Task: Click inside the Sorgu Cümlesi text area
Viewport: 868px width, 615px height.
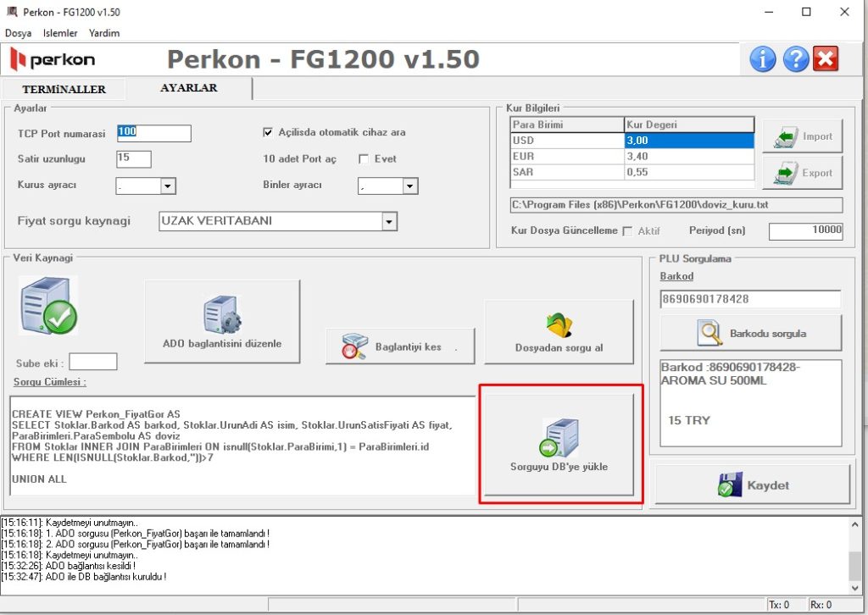Action: coord(242,446)
